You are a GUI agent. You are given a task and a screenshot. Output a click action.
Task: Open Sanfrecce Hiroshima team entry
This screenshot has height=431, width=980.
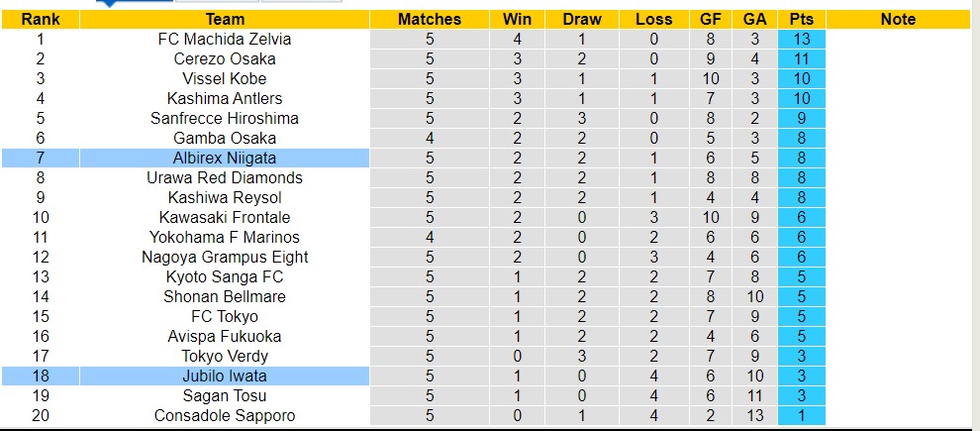click(x=225, y=118)
